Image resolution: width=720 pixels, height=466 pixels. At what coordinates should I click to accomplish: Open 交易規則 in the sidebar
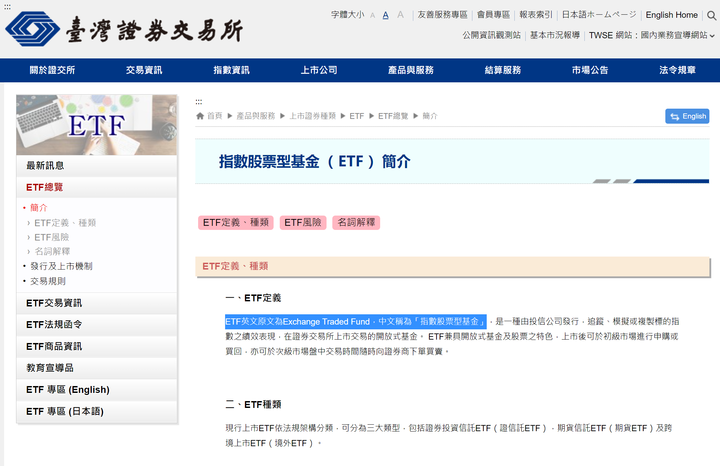(x=48, y=281)
